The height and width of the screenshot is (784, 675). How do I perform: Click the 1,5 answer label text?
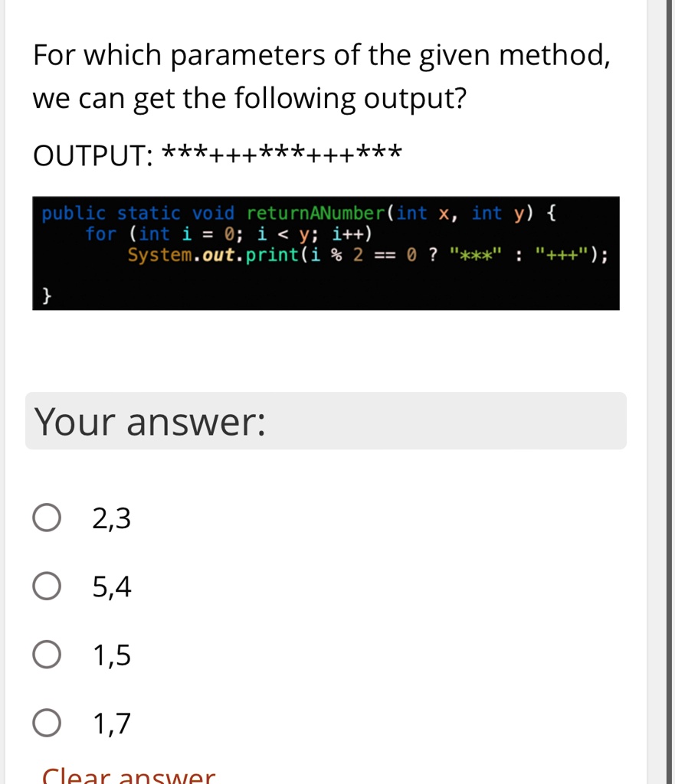point(110,653)
